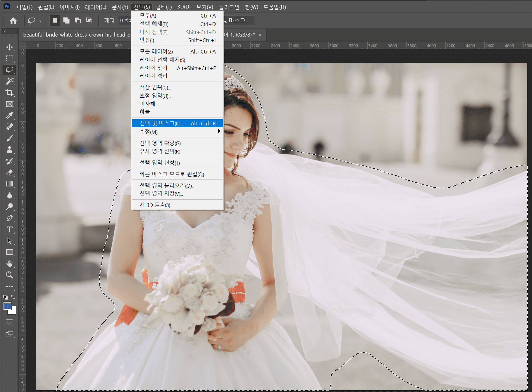Viewport: 532px width, 392px height.
Task: Close the beautiful-bride document tab
Action: pyautogui.click(x=260, y=35)
